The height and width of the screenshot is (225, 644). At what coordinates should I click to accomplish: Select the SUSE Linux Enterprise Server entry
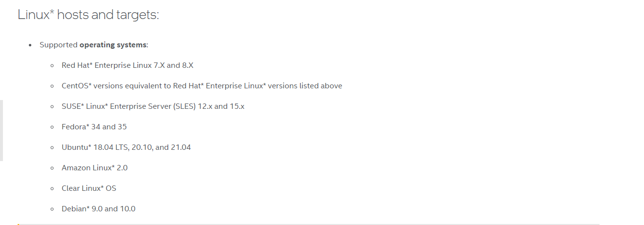click(153, 106)
